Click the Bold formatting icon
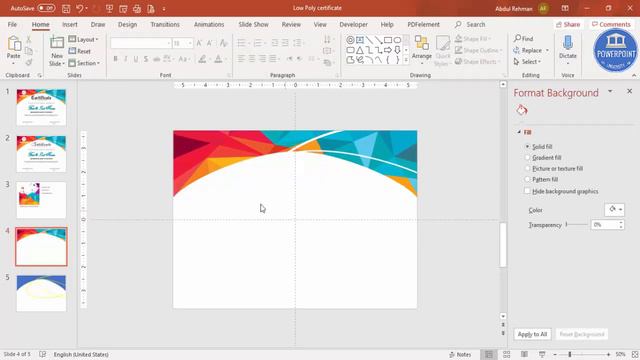 116,59
